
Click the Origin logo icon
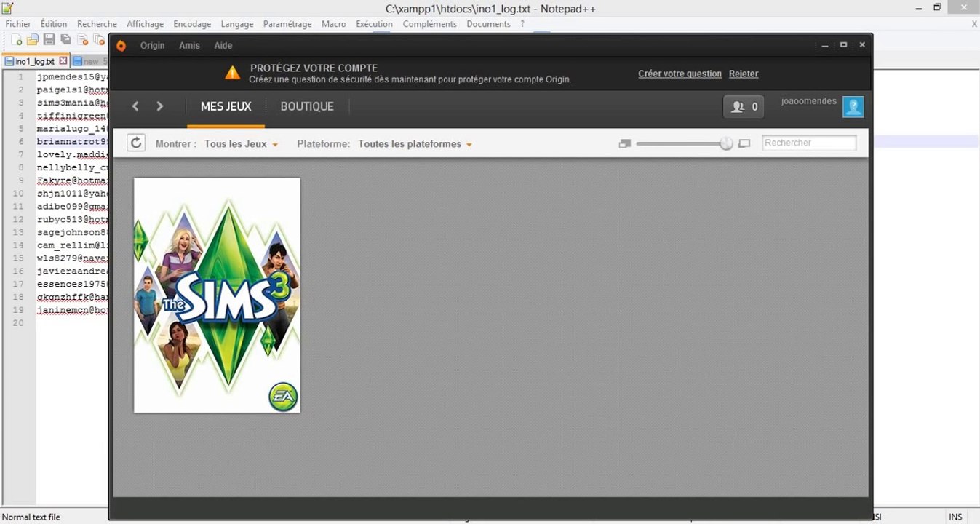click(x=121, y=46)
